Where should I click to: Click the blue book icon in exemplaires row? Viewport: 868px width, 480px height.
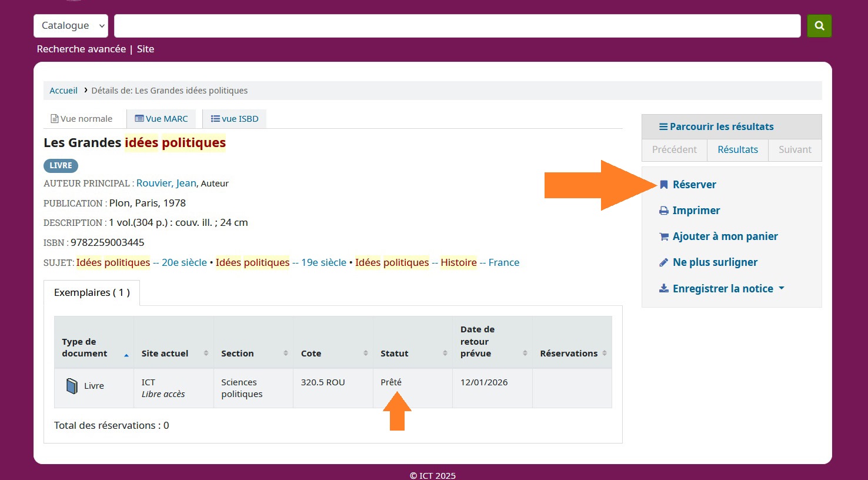click(72, 386)
